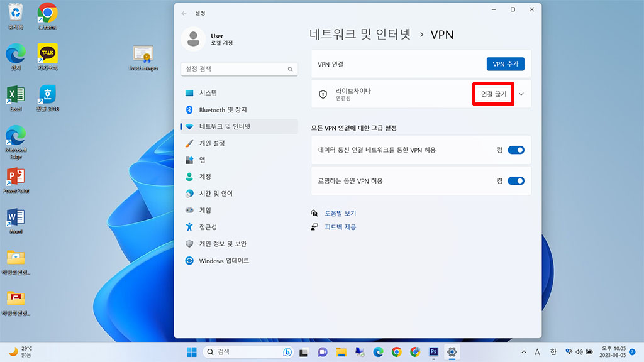The width and height of the screenshot is (644, 362).
Task: Open the 도움말 보기 link
Action: coord(340,214)
